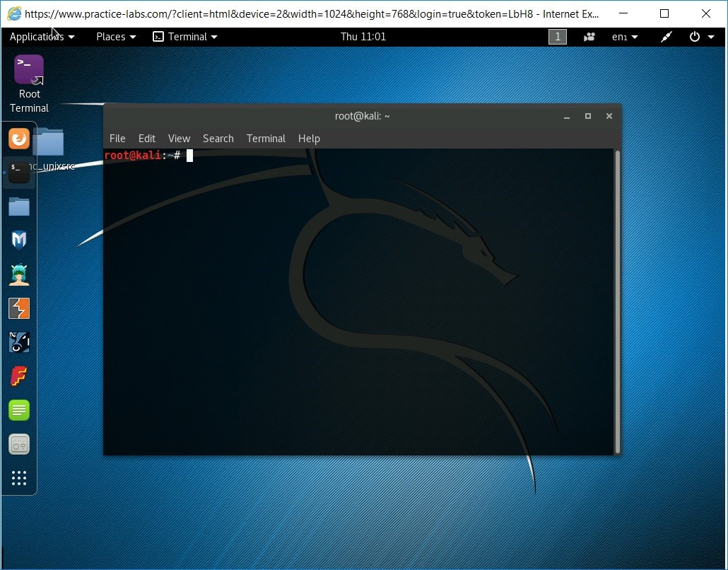Click the workspace 1 indicator button
Viewport: 728px width, 570px height.
pos(557,36)
